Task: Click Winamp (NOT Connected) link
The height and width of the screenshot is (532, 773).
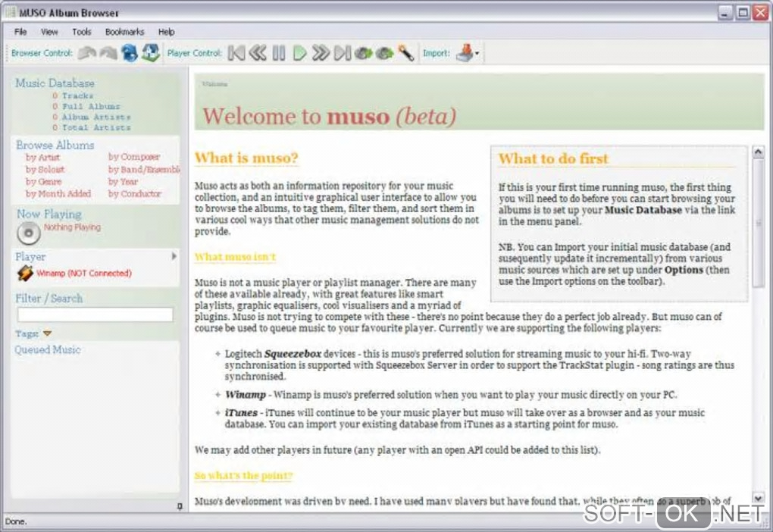Action: (84, 273)
